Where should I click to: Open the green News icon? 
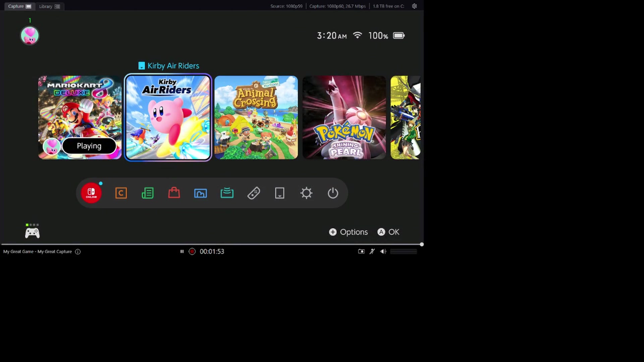coord(148,193)
